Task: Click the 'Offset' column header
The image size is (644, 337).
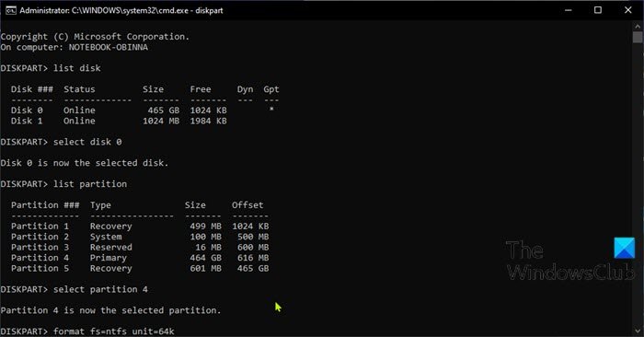Action: point(247,205)
